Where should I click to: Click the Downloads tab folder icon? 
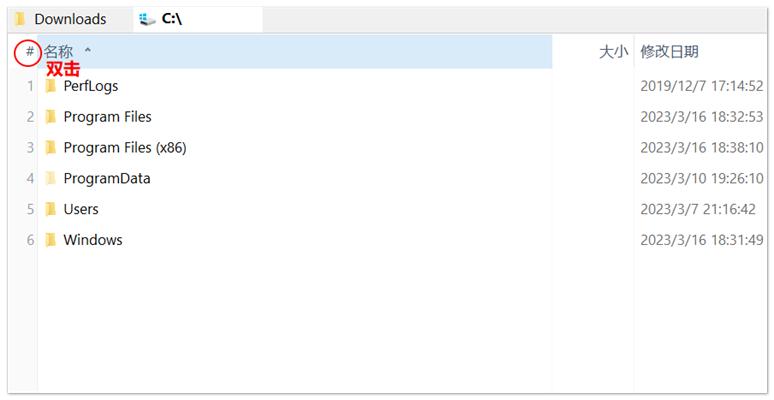20,19
